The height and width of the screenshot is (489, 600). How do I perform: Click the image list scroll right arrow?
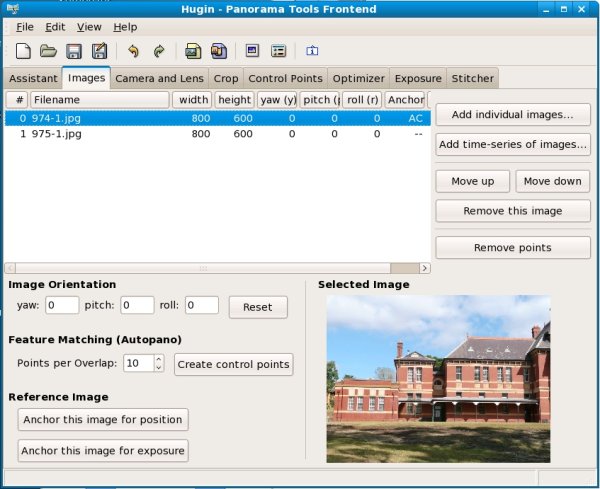424,268
